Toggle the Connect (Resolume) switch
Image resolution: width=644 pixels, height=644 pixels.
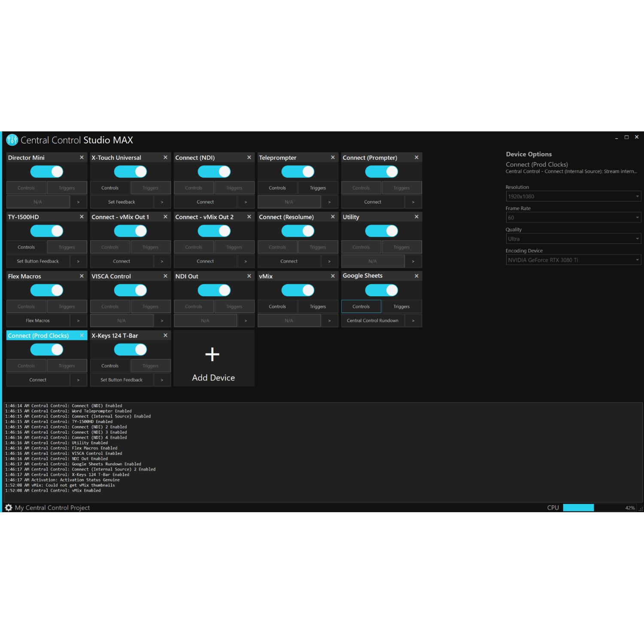click(298, 231)
